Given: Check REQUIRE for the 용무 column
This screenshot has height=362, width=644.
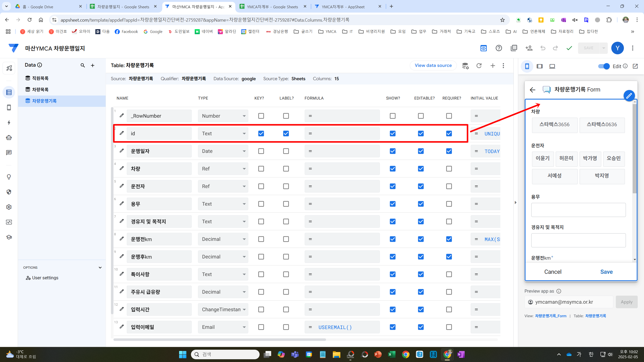Looking at the screenshot, I should click(x=449, y=204).
